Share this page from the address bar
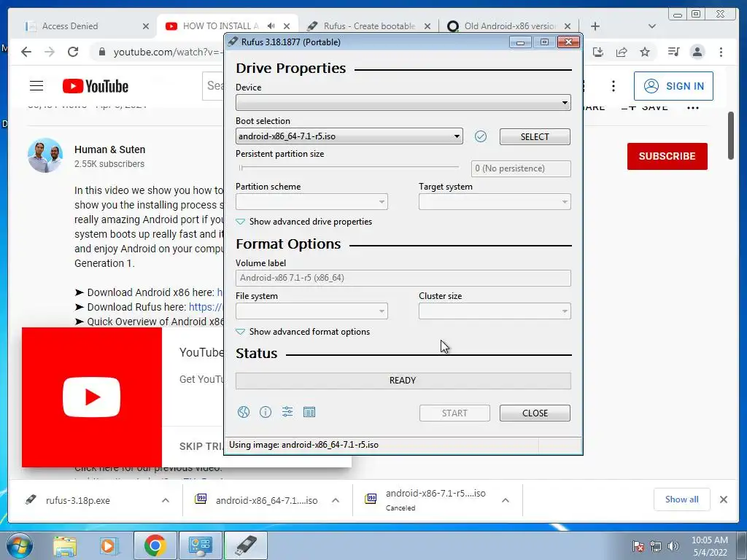Image resolution: width=747 pixels, height=560 pixels. [622, 52]
